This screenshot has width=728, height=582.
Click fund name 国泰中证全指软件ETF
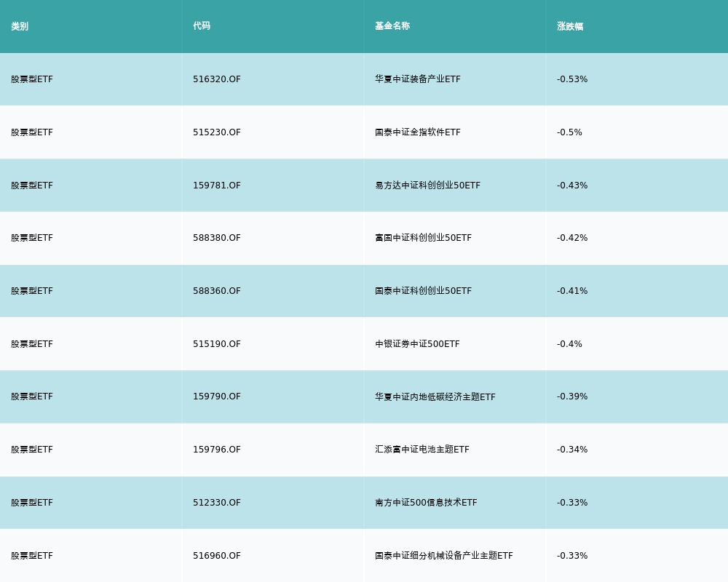(x=418, y=132)
